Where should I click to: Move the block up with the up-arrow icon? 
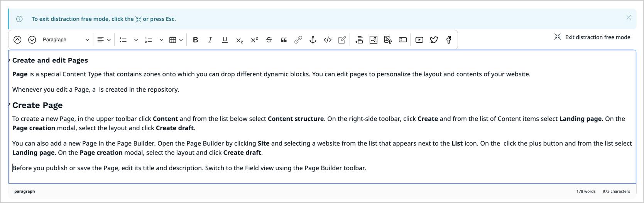pyautogui.click(x=17, y=40)
